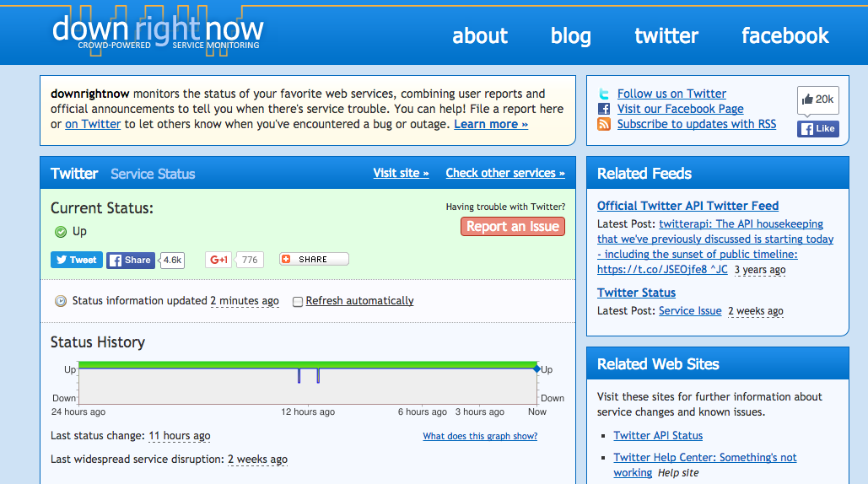The image size is (868, 484).
Task: Open the facebook nav link
Action: tap(785, 36)
